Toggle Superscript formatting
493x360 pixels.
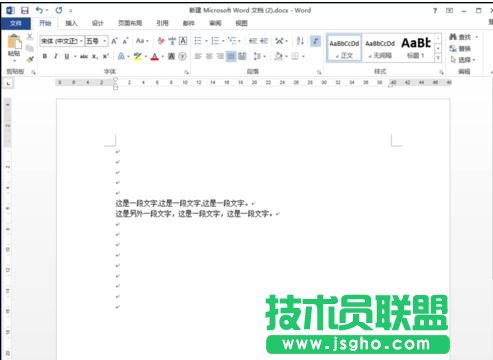[106, 56]
